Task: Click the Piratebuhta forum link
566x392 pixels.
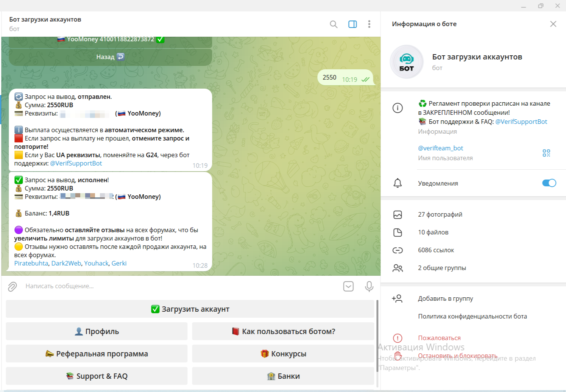Action: [31, 264]
